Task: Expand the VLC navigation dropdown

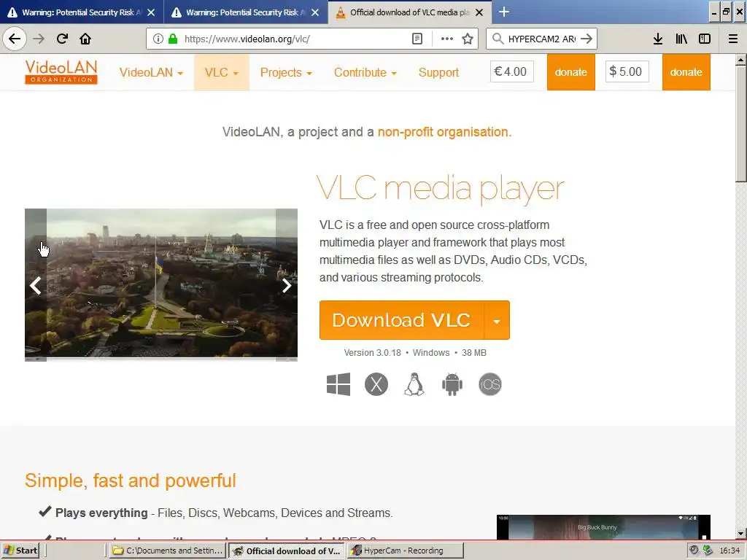Action: pos(222,72)
